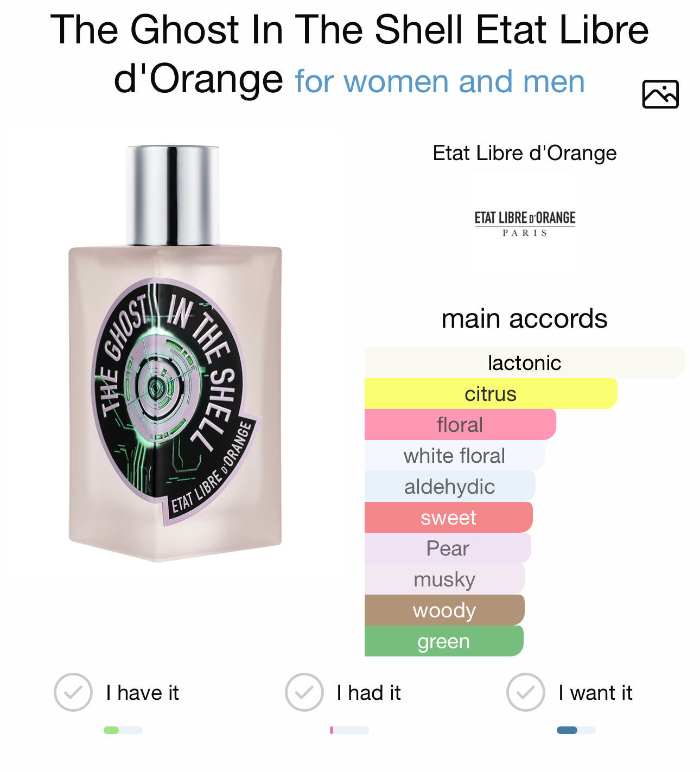Click the green 'I have it' progress bar
This screenshot has width=700, height=772.
coord(123,730)
